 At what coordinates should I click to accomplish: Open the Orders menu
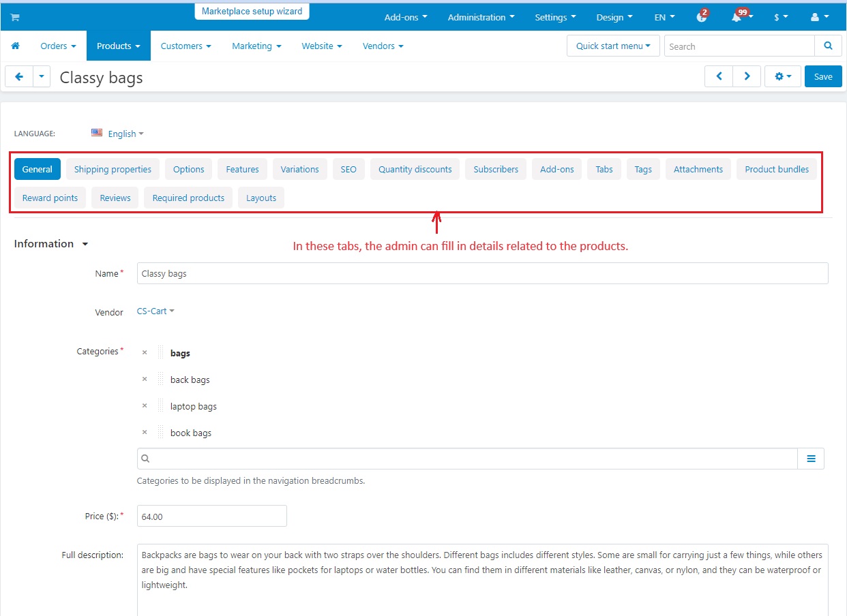[x=58, y=46]
